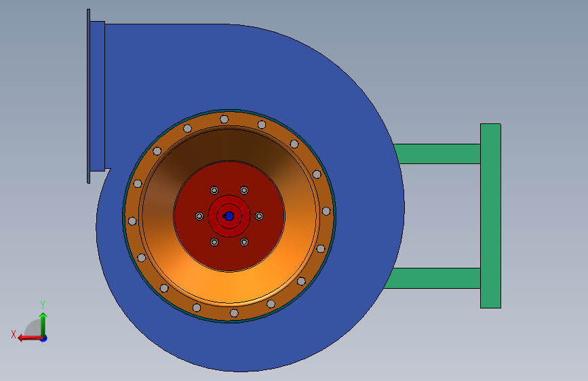Pick the topmost bolt on brown flange ring
The image size is (588, 381).
click(x=224, y=119)
